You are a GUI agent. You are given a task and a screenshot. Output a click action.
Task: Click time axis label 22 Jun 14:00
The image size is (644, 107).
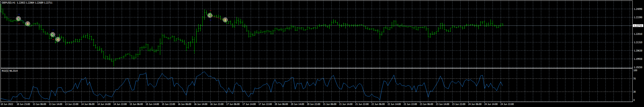coord(394,104)
